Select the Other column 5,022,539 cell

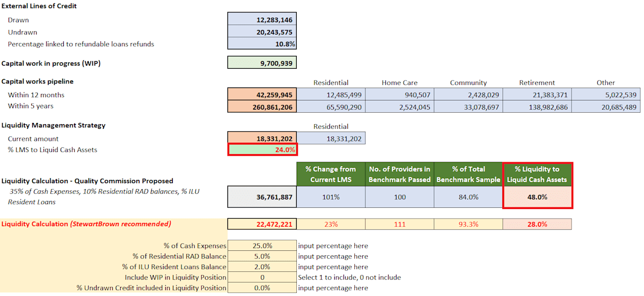[x=605, y=95]
